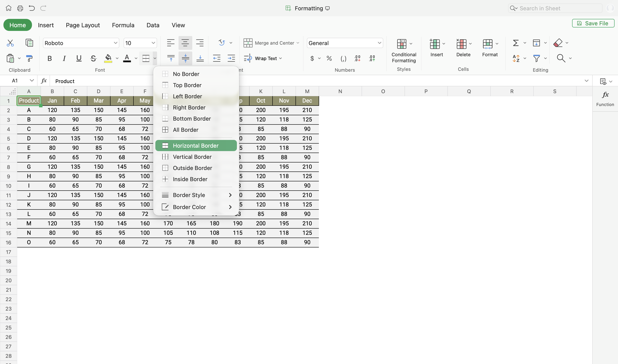Click the yellow fill color bucket
This screenshot has width=618, height=364.
tap(108, 58)
